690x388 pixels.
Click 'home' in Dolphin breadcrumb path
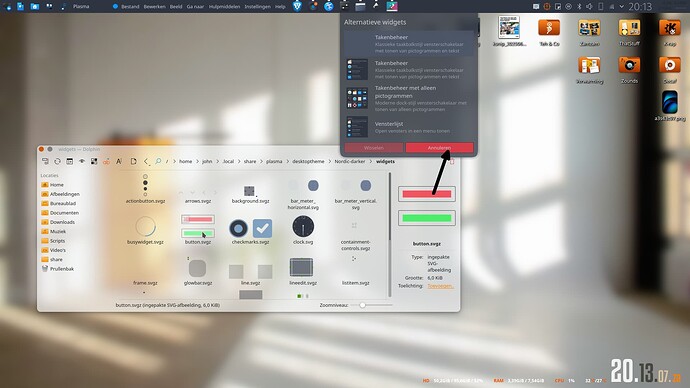click(185, 161)
